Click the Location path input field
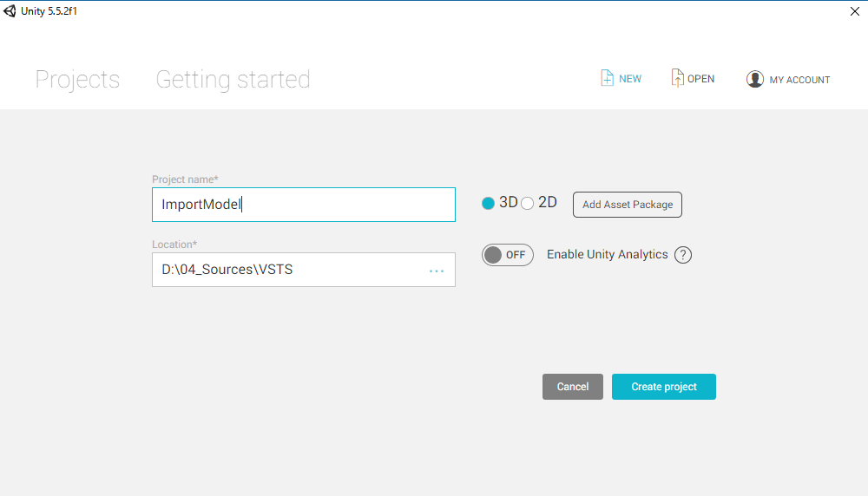Viewport: 868px width, 496px height. (303, 270)
